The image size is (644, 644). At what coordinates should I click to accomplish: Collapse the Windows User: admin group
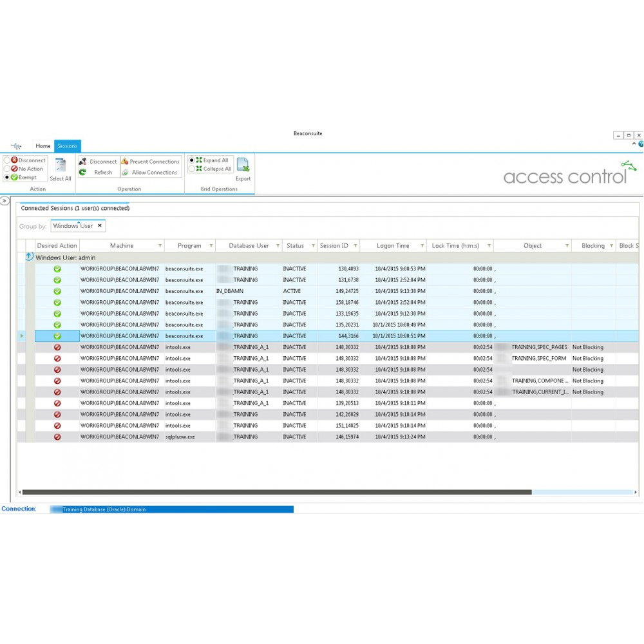coord(29,257)
